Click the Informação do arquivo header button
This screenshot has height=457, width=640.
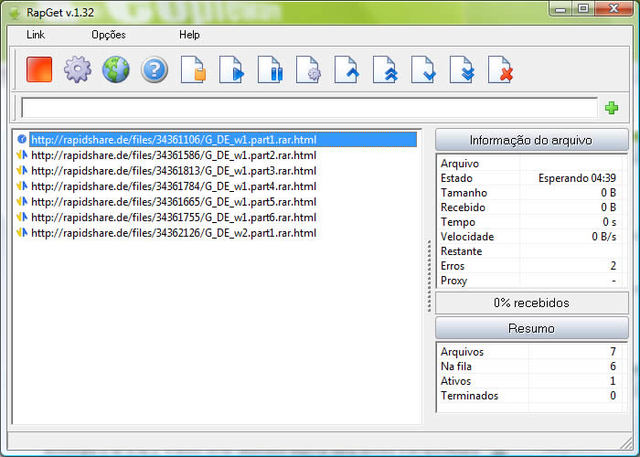(x=531, y=140)
